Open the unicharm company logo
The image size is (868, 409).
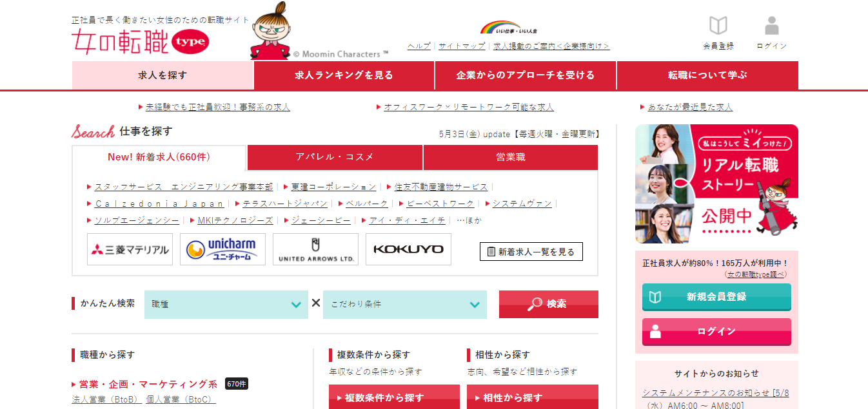coord(222,249)
